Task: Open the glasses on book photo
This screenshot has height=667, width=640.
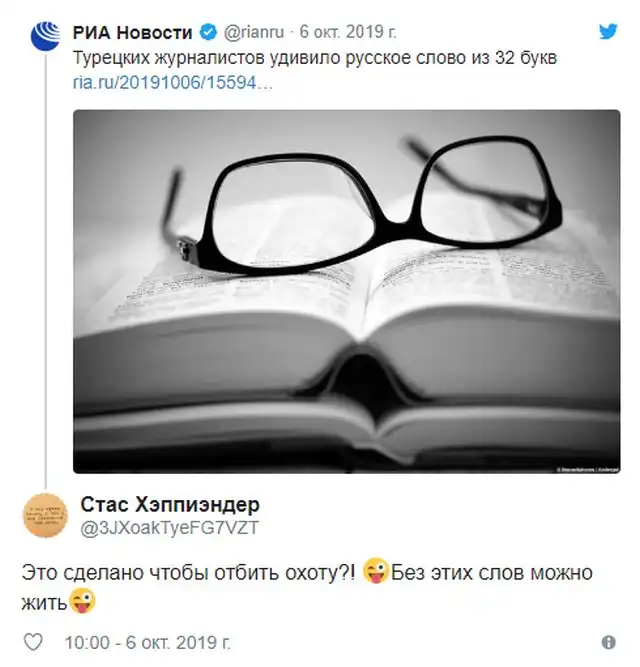Action: tap(347, 291)
